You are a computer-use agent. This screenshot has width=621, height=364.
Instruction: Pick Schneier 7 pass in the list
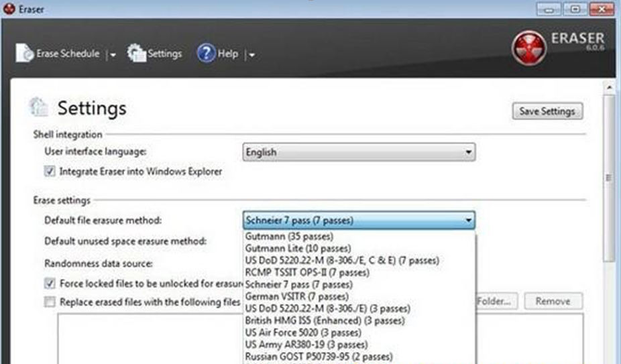[x=359, y=284]
